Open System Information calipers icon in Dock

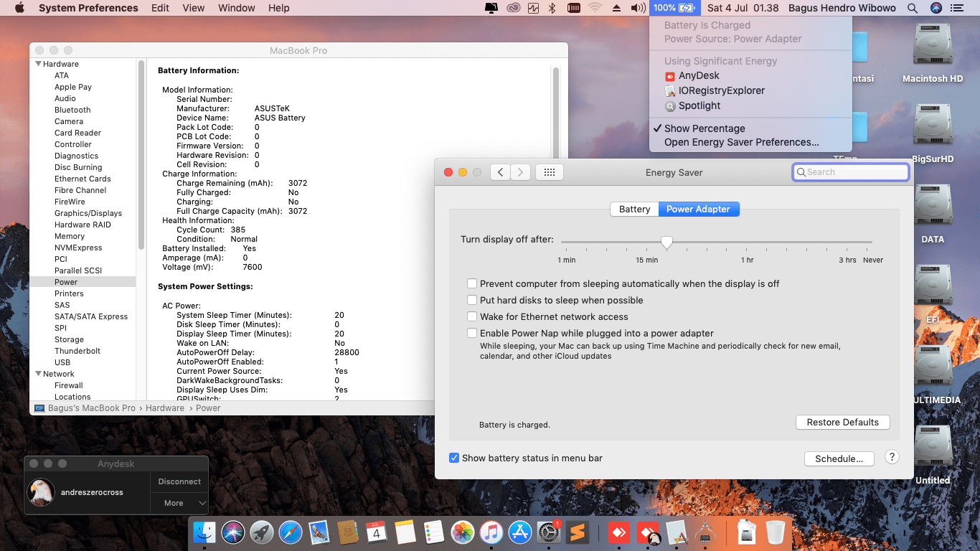705,532
